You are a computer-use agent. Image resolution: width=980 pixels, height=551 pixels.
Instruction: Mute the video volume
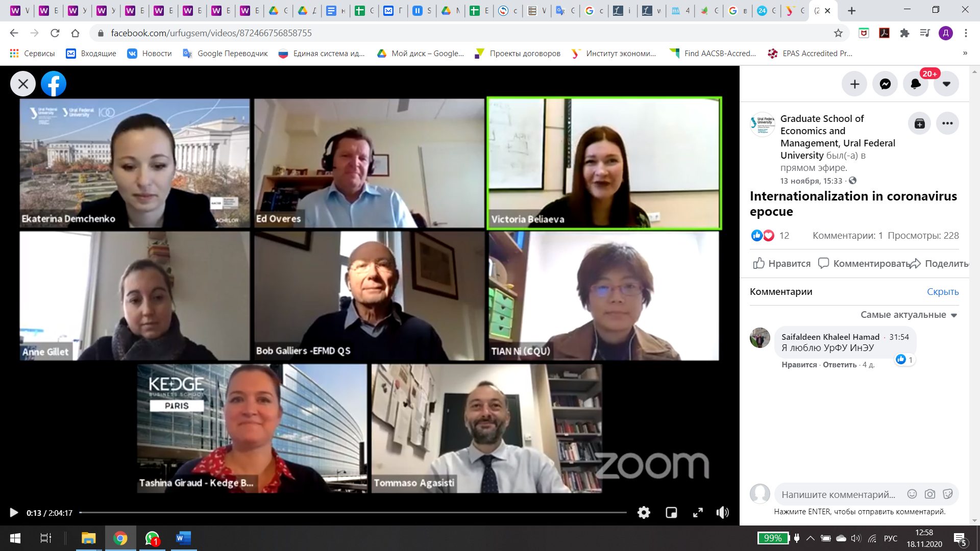(x=722, y=513)
